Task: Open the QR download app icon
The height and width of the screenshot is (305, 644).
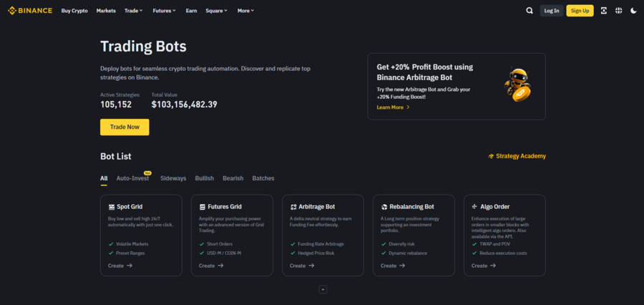Action: click(x=603, y=11)
